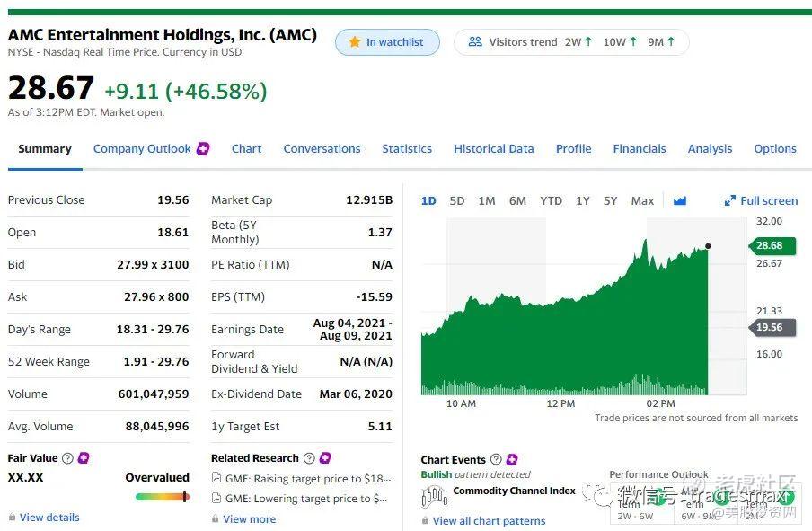The width and height of the screenshot is (812, 531).
Task: Click Commodity Channel Index pattern icon
Action: click(x=435, y=497)
